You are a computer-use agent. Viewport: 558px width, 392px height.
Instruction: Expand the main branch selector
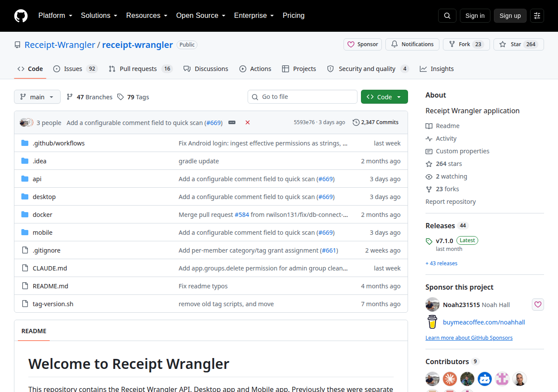pos(37,97)
